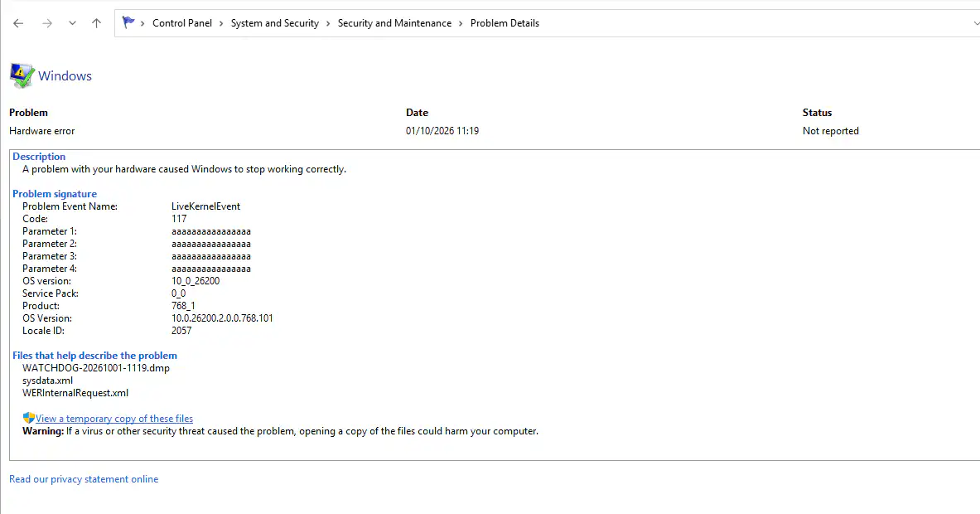The height and width of the screenshot is (514, 980).
Task: Open Security and Maintenance breadcrumb
Action: [394, 23]
